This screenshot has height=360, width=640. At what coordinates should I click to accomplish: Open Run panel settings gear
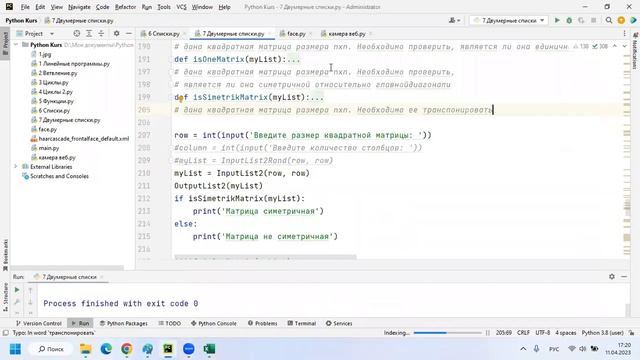(x=611, y=277)
